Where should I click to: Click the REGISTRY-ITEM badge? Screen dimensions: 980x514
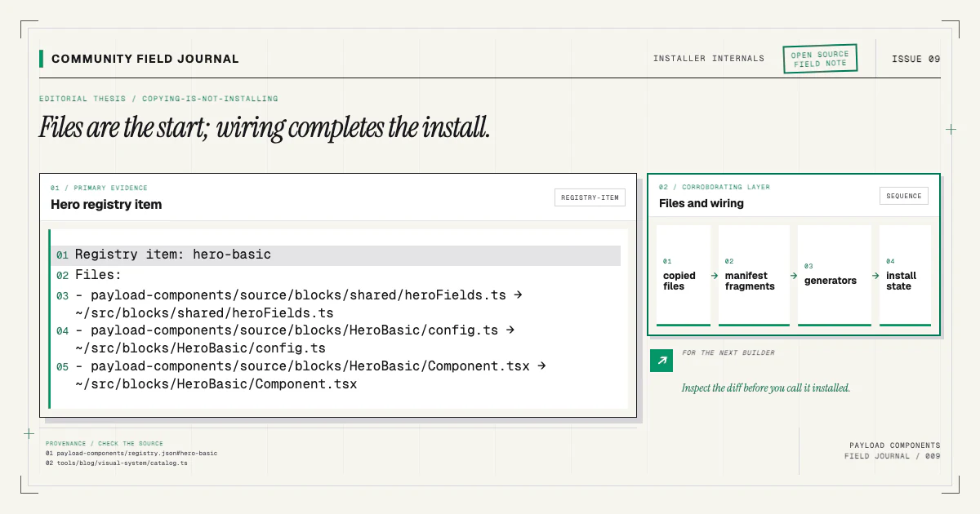(590, 197)
